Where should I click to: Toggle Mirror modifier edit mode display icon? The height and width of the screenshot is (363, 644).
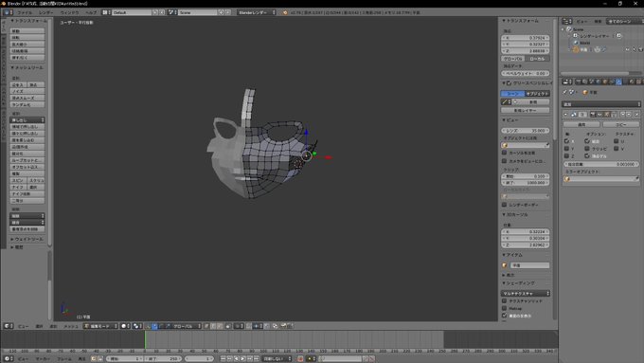coord(606,115)
